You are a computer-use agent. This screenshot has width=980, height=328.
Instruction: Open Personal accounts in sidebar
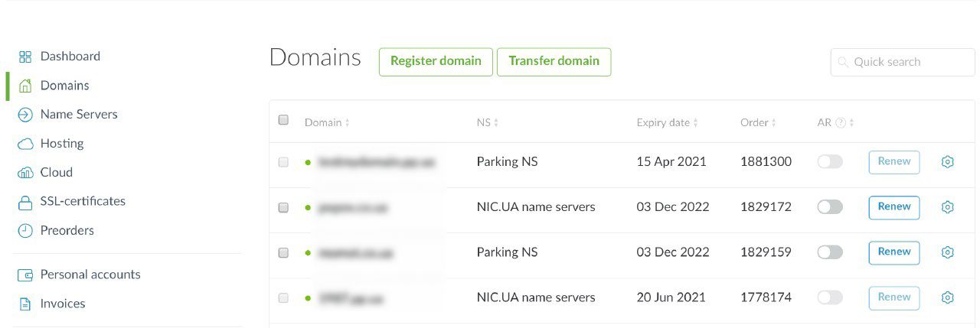click(x=90, y=274)
